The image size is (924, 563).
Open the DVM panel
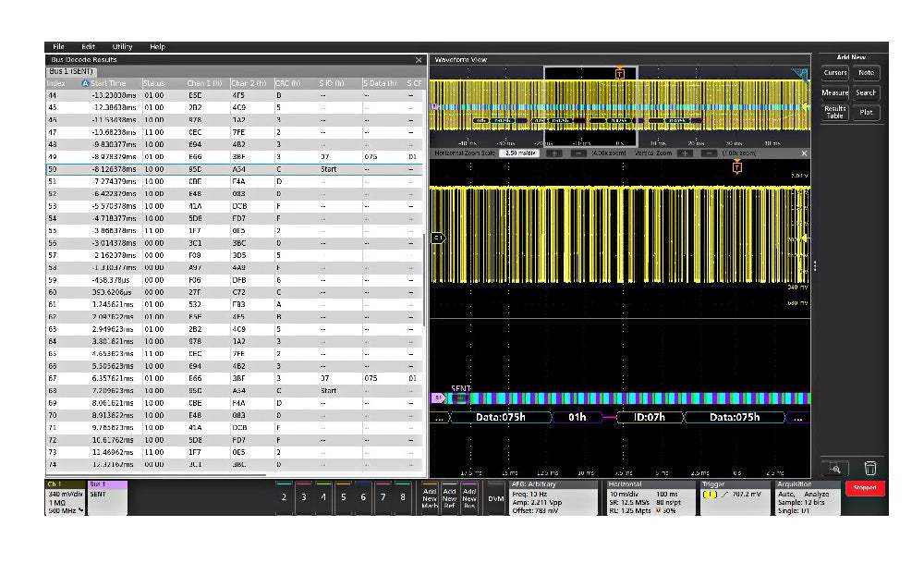coord(496,498)
